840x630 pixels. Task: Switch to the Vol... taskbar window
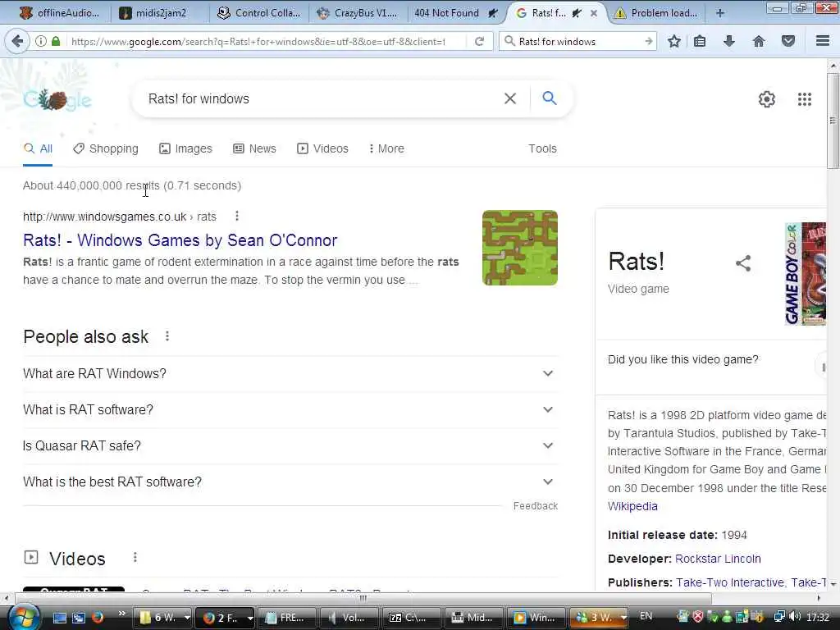click(x=349, y=618)
